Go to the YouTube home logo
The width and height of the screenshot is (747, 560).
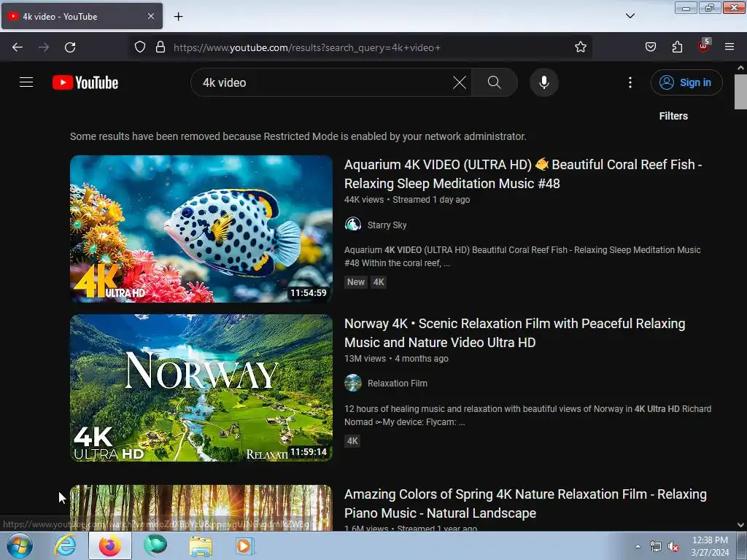(x=85, y=82)
